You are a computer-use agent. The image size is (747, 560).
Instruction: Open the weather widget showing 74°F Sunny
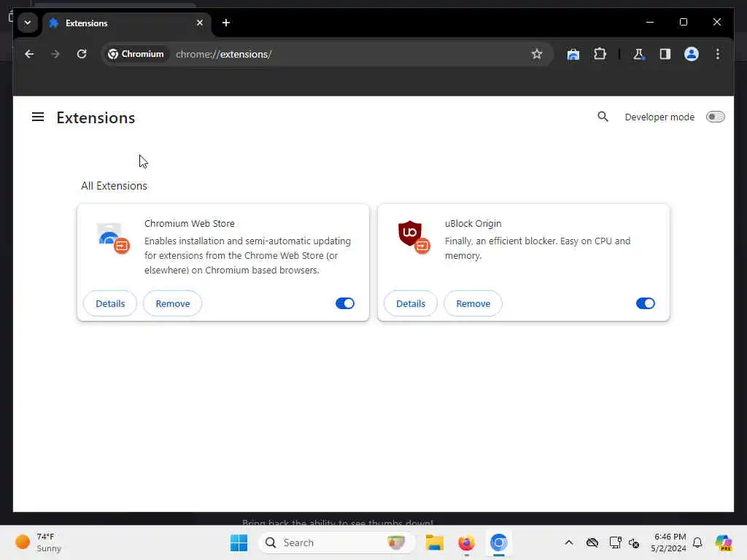pos(39,542)
